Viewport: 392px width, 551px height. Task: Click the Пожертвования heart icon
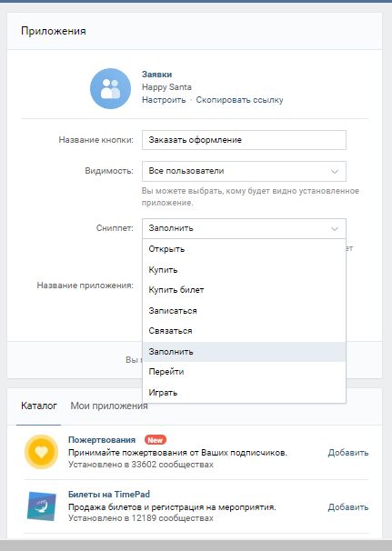tap(41, 452)
